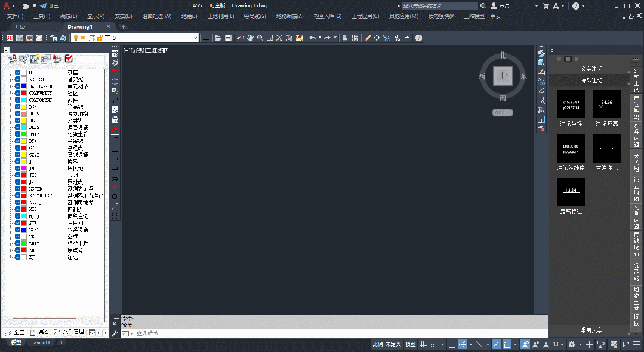Uncheck the ZDH layer checkbox
644x352 pixels.
pos(18,250)
